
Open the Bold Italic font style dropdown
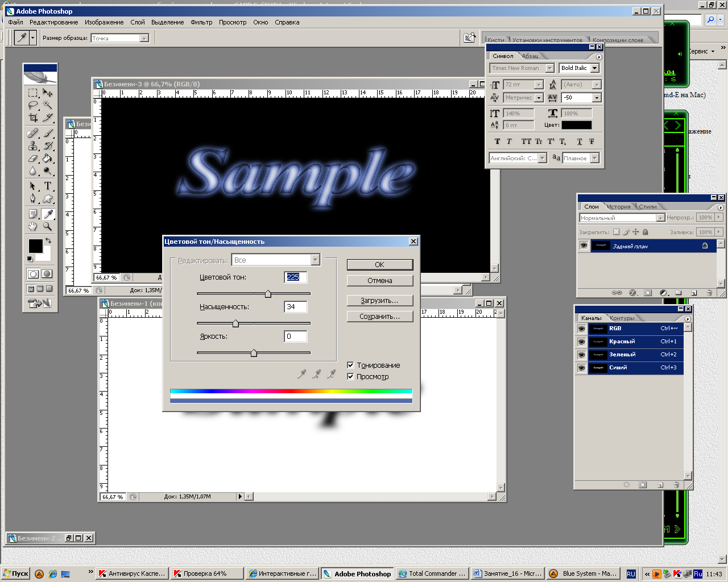click(x=595, y=68)
